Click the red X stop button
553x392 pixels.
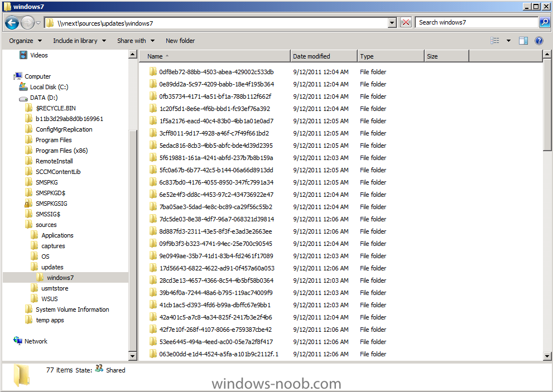(406, 23)
